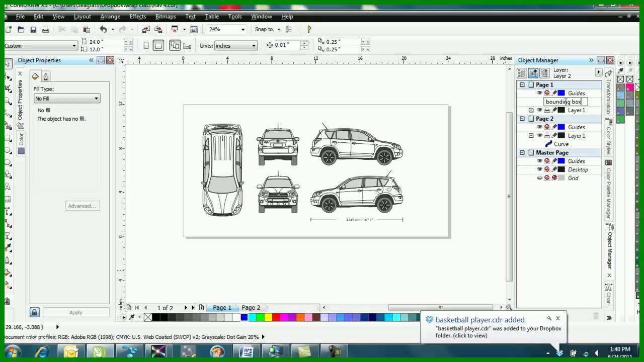Set portrait page orientation
The image size is (644, 362).
[x=146, y=46]
